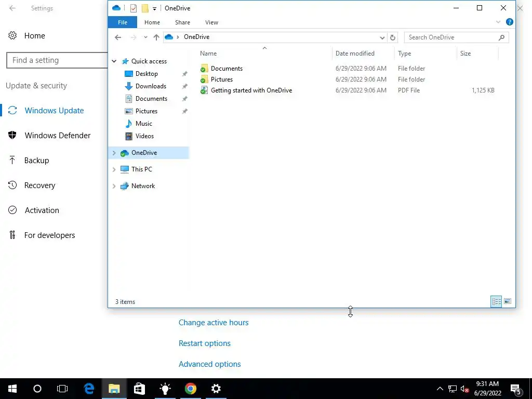
Task: Click Change active hours link
Action: click(214, 322)
